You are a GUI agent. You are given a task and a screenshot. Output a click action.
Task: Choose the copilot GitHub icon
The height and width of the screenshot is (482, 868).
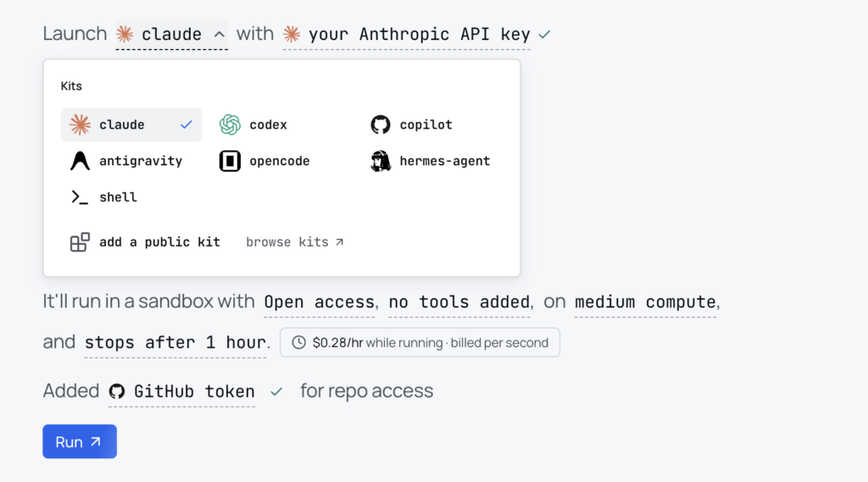tap(381, 125)
